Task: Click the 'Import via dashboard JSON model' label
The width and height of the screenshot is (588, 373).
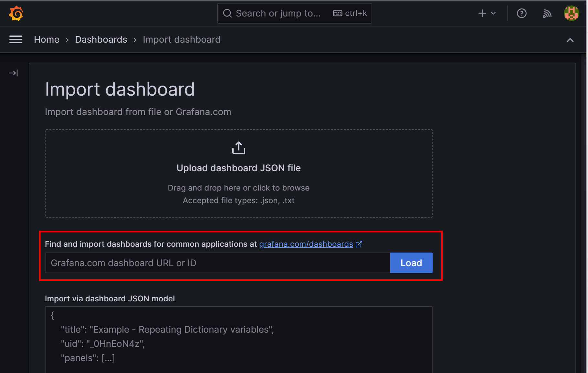Action: [110, 299]
